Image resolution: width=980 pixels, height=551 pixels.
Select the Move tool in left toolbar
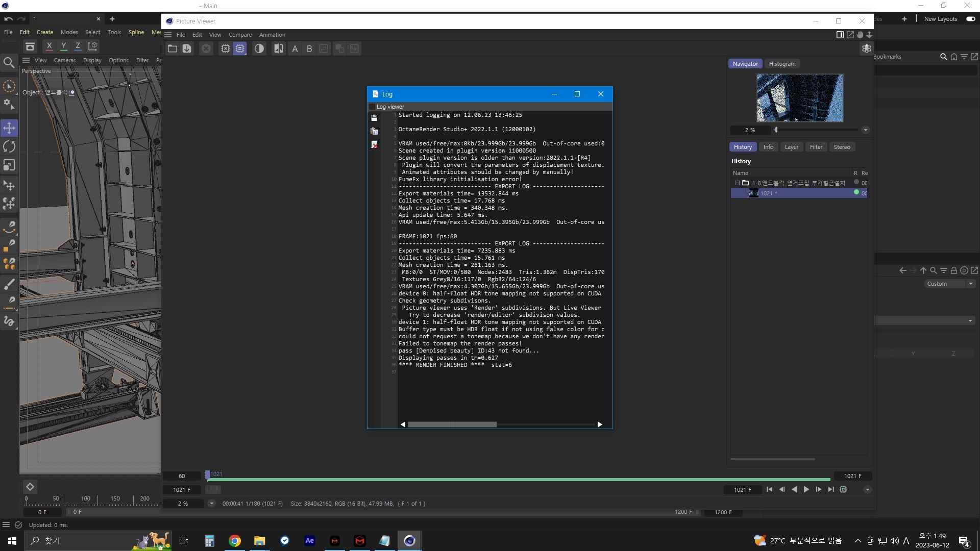[9, 128]
